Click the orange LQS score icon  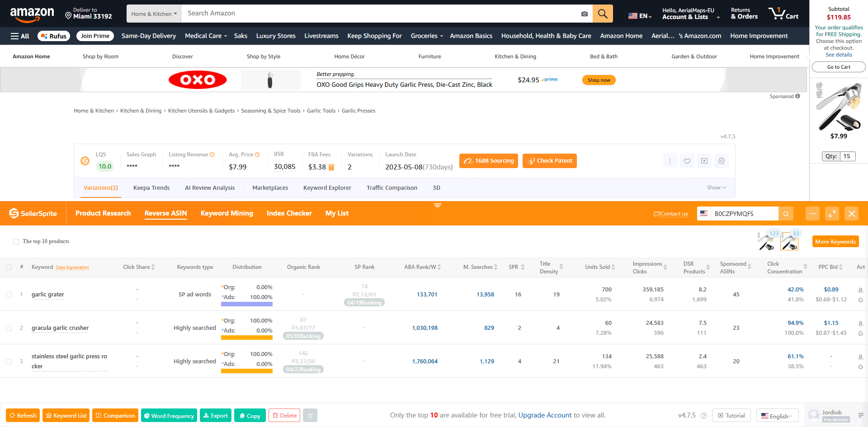point(85,161)
